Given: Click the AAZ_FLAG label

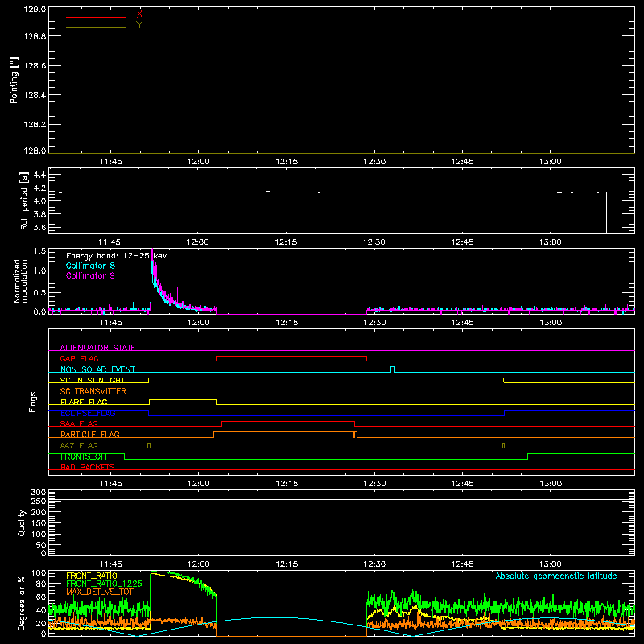Looking at the screenshot, I should 79,445.
